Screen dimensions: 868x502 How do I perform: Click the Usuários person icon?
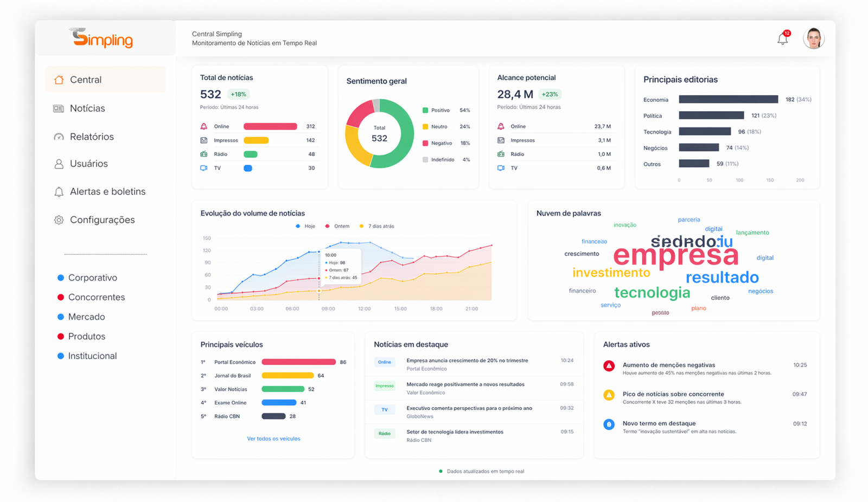pos(59,164)
